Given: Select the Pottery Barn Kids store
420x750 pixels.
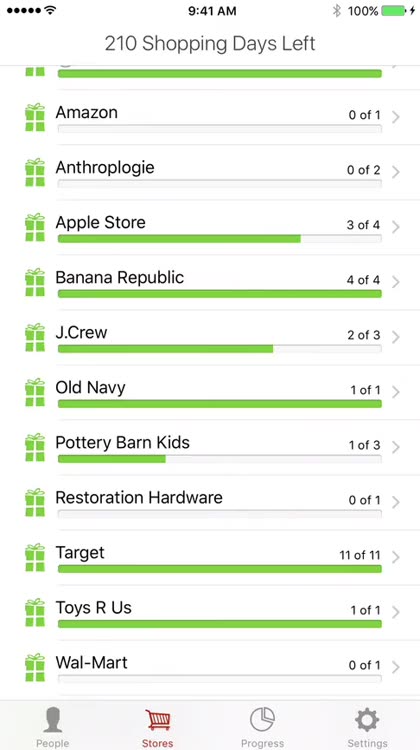Looking at the screenshot, I should 210,448.
